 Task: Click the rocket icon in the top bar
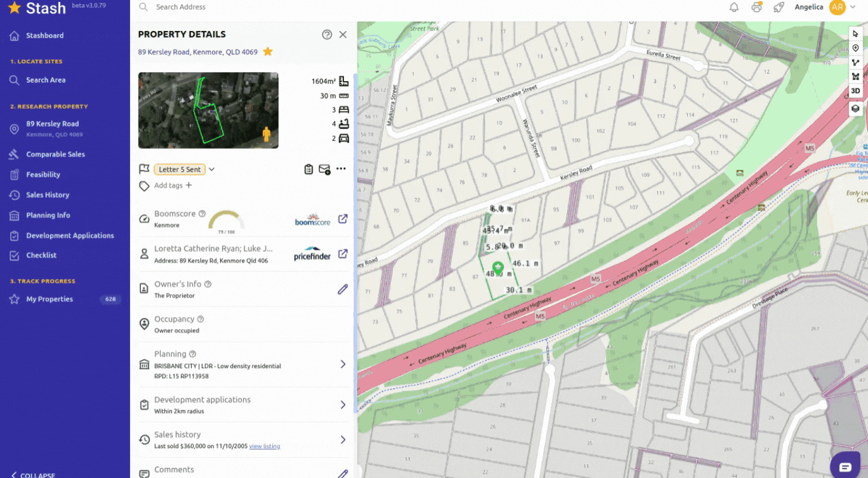(x=778, y=7)
